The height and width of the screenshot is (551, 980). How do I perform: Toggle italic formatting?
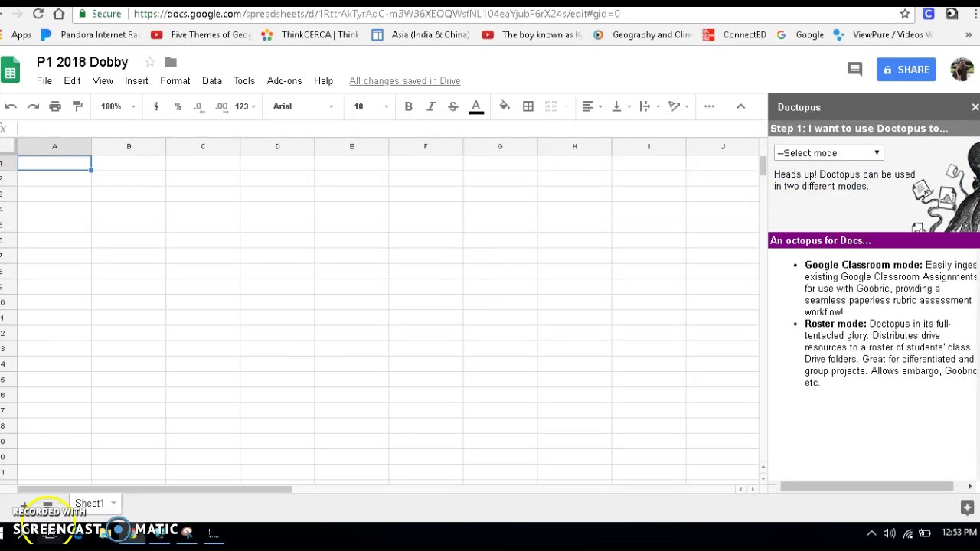coord(430,106)
